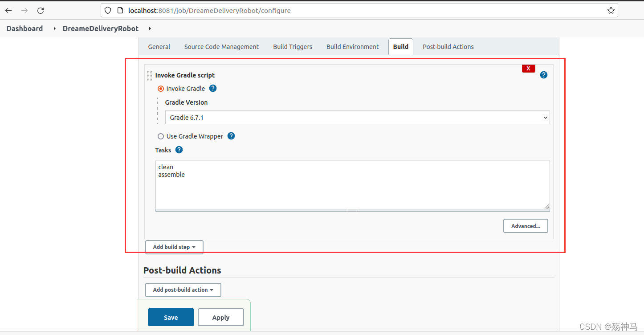Open the Gradle Version dropdown

(x=357, y=118)
